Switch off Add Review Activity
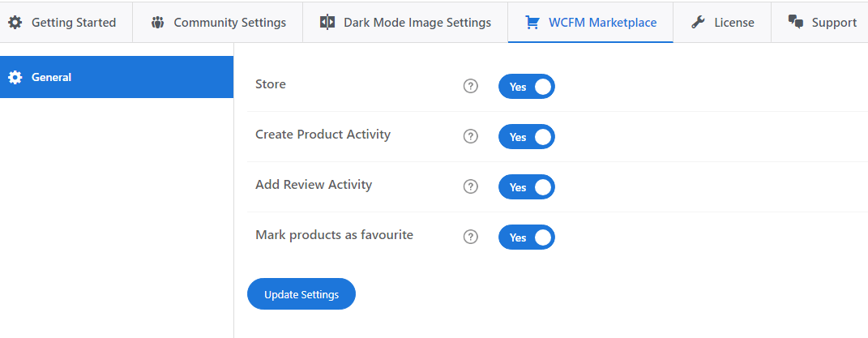The width and height of the screenshot is (868, 338). (x=527, y=187)
